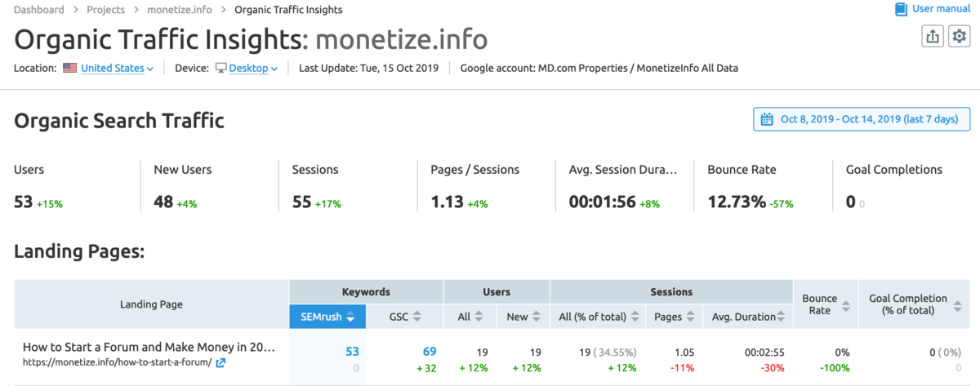Click the calendar icon in date range
The image size is (980, 386).
point(767,119)
